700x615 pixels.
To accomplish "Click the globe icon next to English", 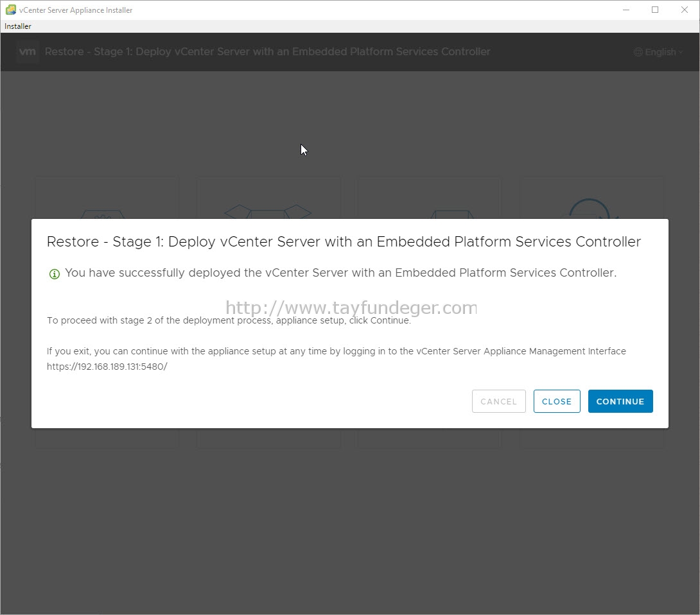I will [x=638, y=52].
